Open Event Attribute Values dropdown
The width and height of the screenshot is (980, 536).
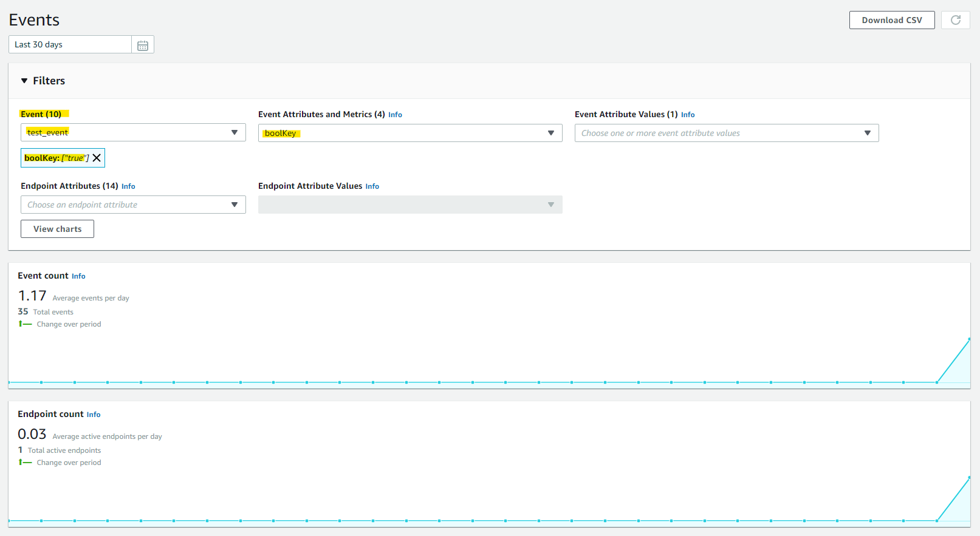tap(727, 133)
